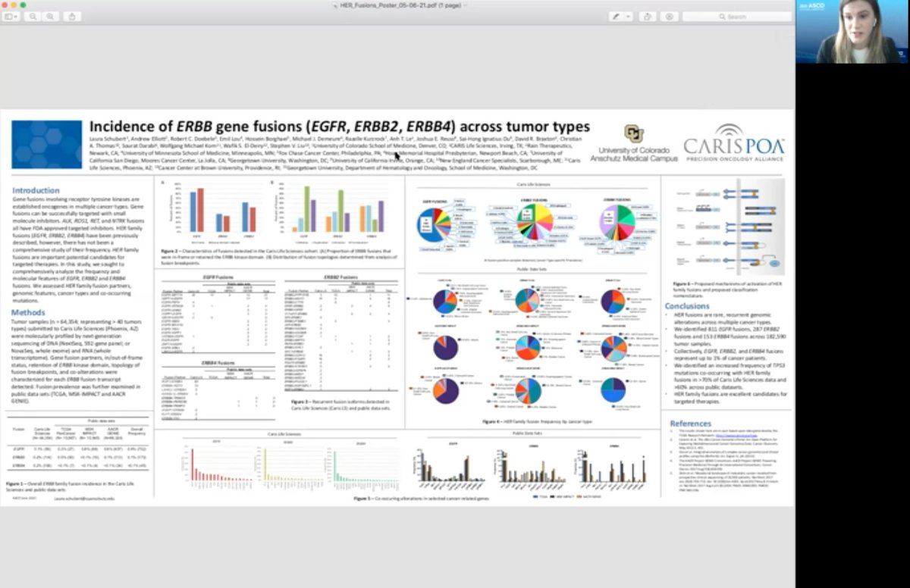Click the red minimize window button

[5, 5]
